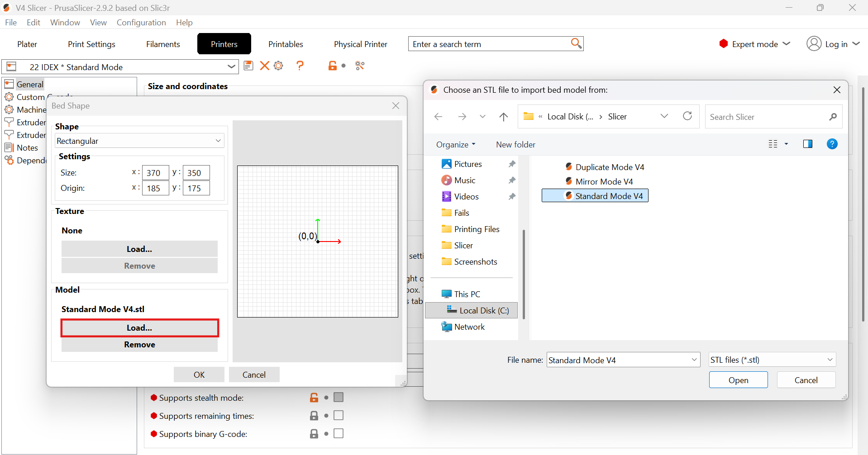This screenshot has height=455, width=868.
Task: Select Mirror Mode V4 file
Action: point(599,181)
